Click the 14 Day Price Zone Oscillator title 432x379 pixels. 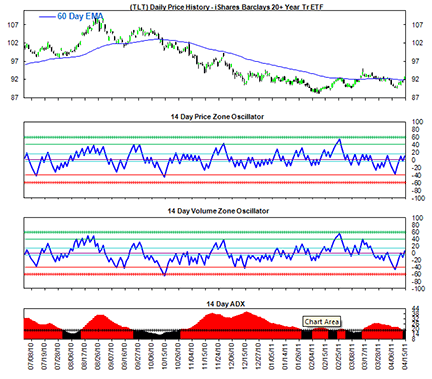(x=217, y=117)
